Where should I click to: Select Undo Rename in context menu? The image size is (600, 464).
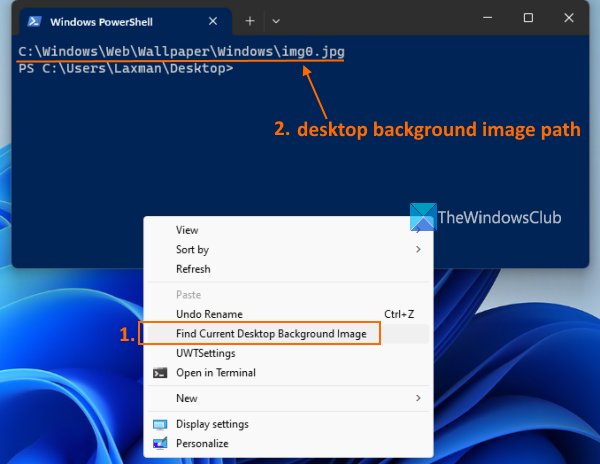[x=208, y=314]
